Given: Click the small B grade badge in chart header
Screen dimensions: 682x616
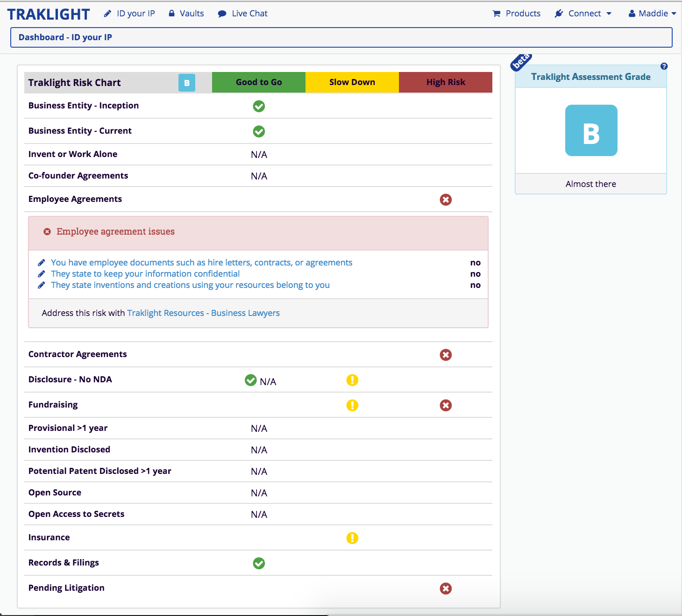Looking at the screenshot, I should point(187,83).
